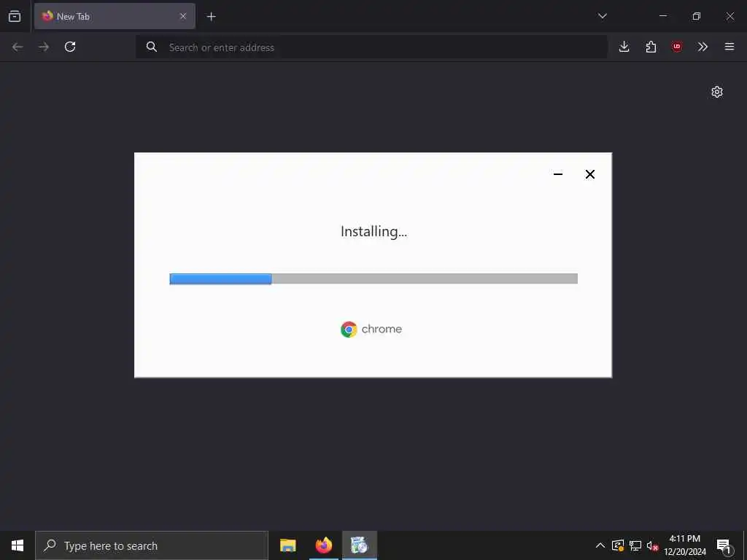The image size is (747, 560).
Task: Click the Chrome logo in installer
Action: tap(349, 329)
